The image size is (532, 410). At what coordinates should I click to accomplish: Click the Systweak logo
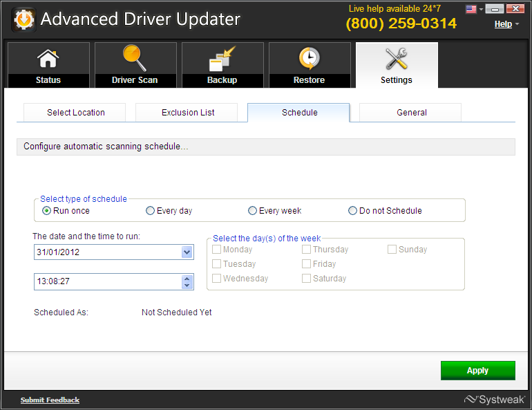pos(495,400)
